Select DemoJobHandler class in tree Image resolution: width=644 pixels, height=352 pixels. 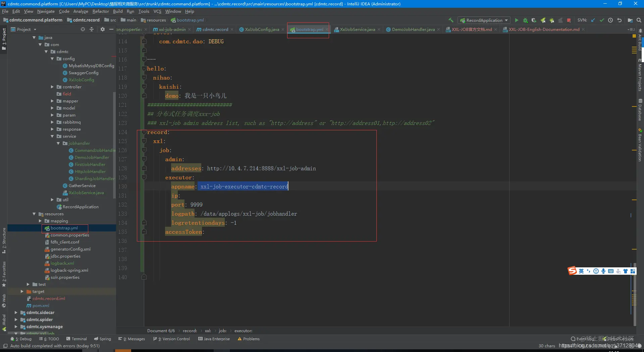pos(92,158)
